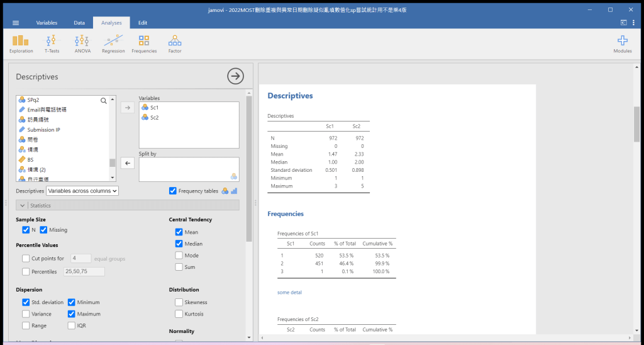Click the search icon in variable list

point(104,100)
